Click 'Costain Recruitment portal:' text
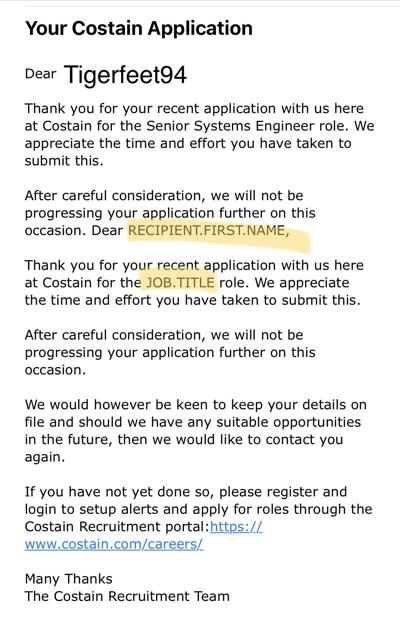 tap(117, 527)
